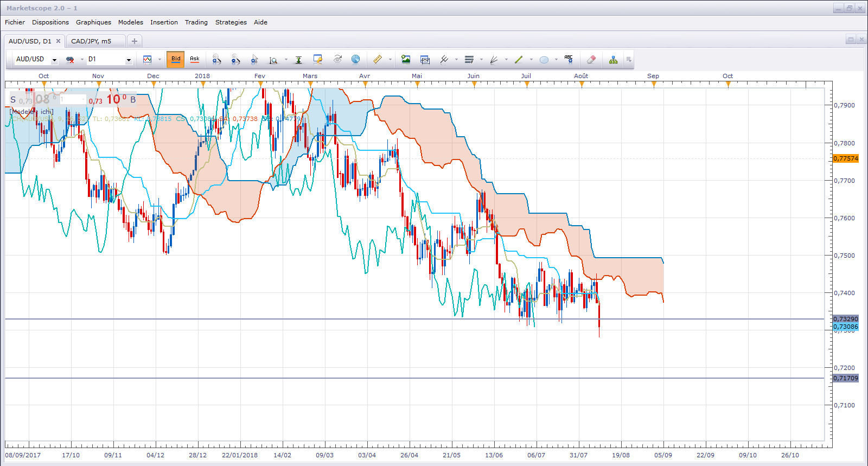The image size is (868, 466).
Task: Open the AUD/USD instrument dropdown
Action: click(x=54, y=60)
